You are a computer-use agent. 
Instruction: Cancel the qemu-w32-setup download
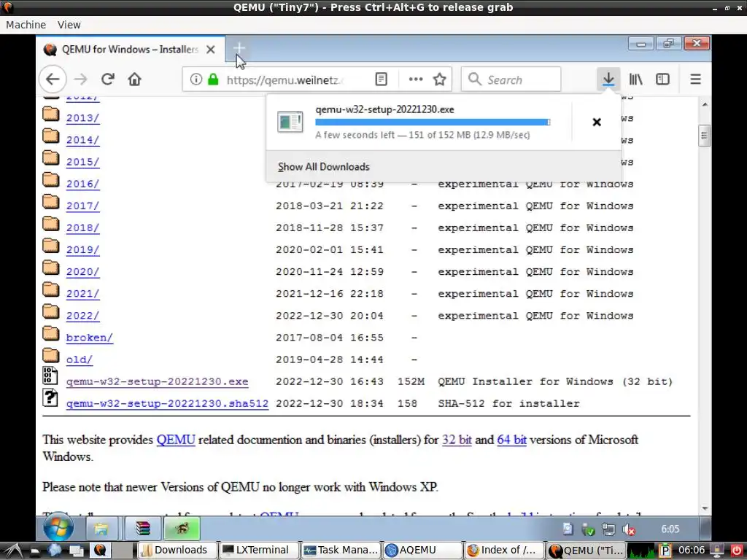coord(597,122)
